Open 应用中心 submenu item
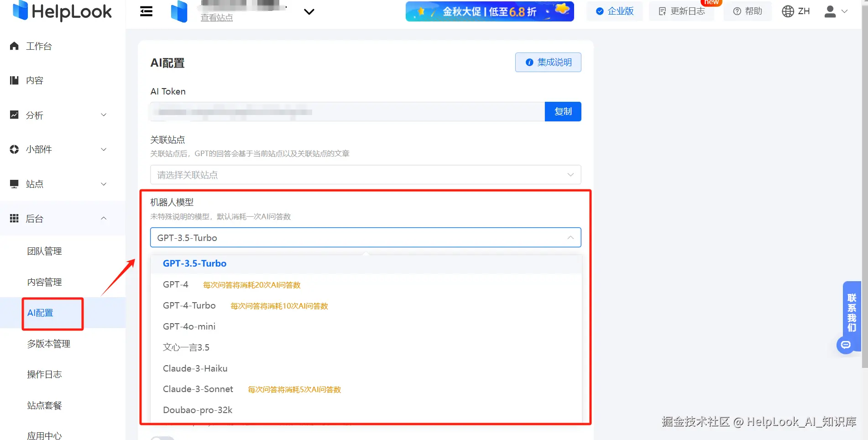Viewport: 868px width, 440px height. pos(44,435)
